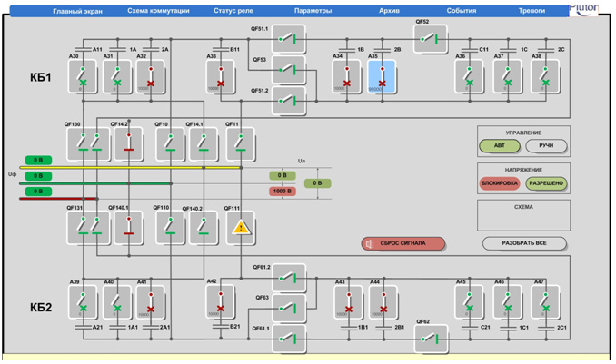The image size is (616, 364).
Task: Click the РАЗОБРАТЬ ВСЕ button
Action: (526, 243)
